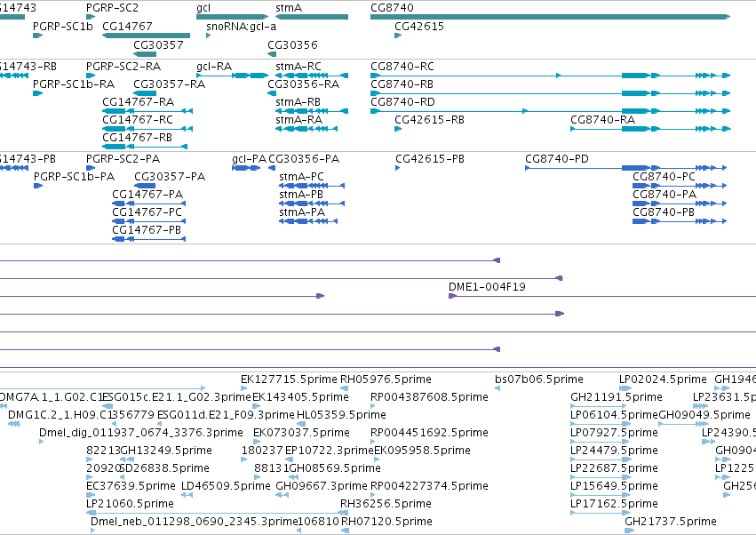Click the PGRP-SC2 gene arrow
The image size is (756, 535).
[91, 17]
